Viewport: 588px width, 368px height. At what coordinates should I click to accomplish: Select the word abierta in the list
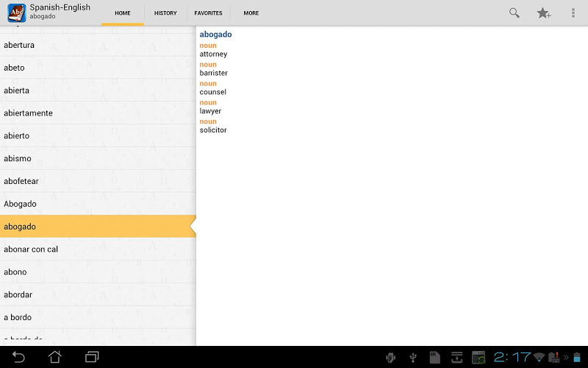(x=98, y=91)
